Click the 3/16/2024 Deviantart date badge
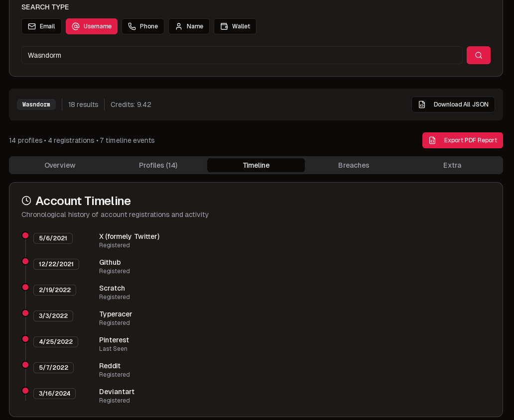Viewport: 514px width, 420px height. (54, 394)
